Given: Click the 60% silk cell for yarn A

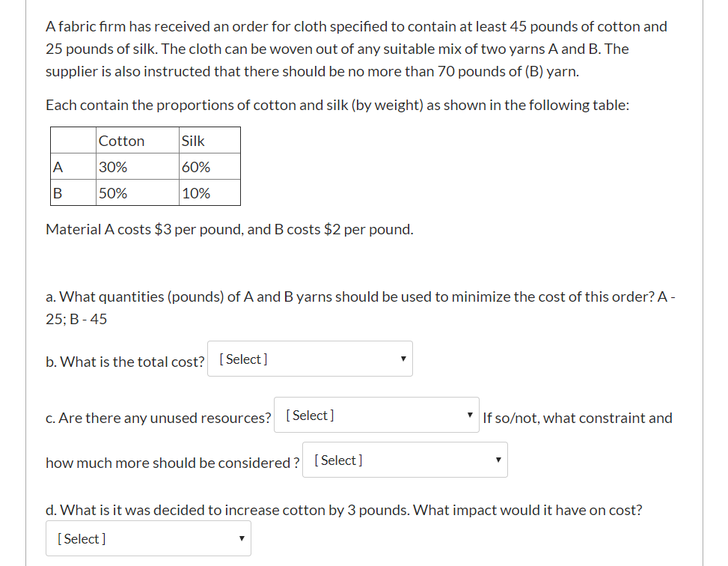Looking at the screenshot, I should pos(195,167).
